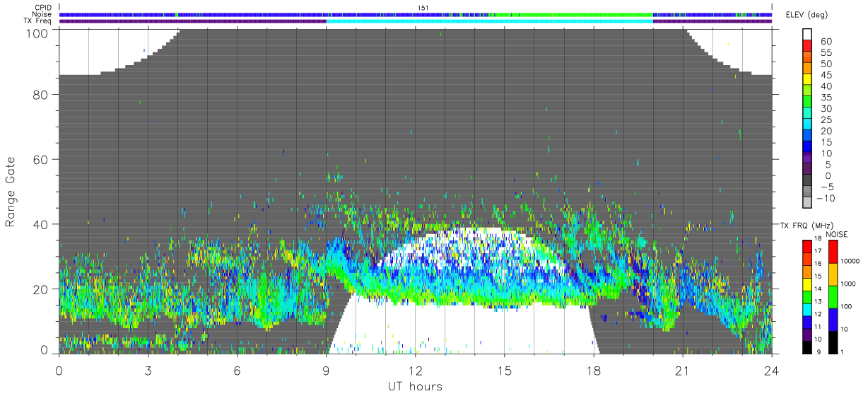Click the '14' tick on the TX FRQ bar
The width and height of the screenshot is (868, 401).
click(819, 290)
